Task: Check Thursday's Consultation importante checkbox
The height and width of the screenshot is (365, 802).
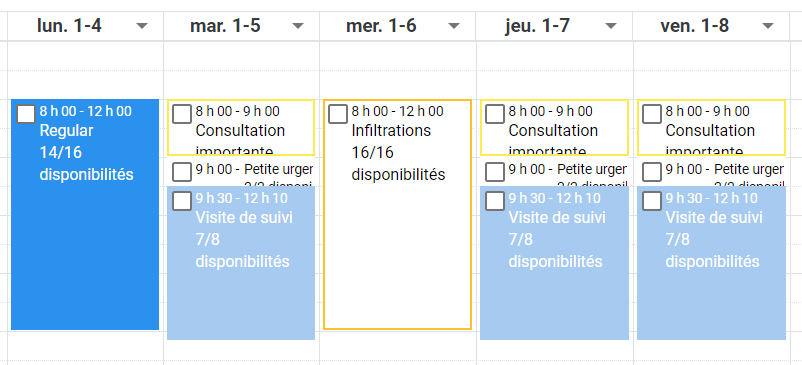Action: pos(495,114)
